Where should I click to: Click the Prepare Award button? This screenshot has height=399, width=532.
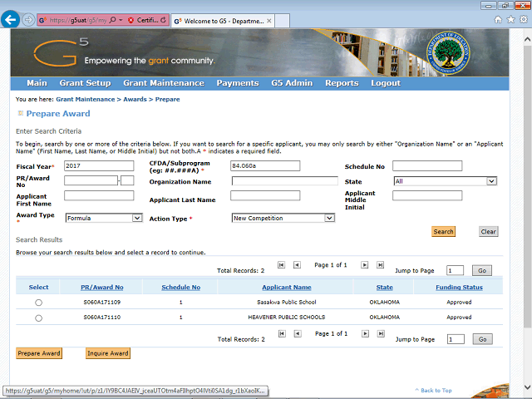39,353
